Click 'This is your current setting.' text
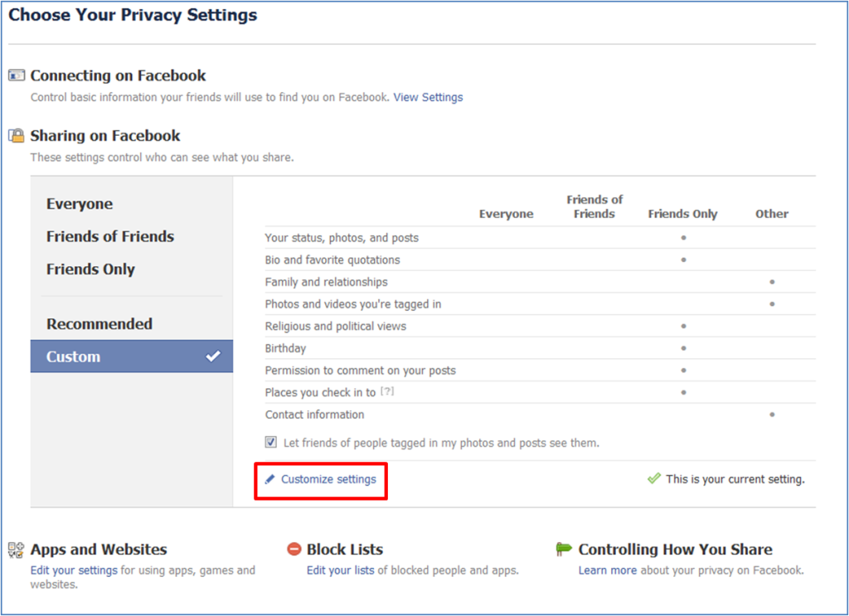 (x=735, y=479)
